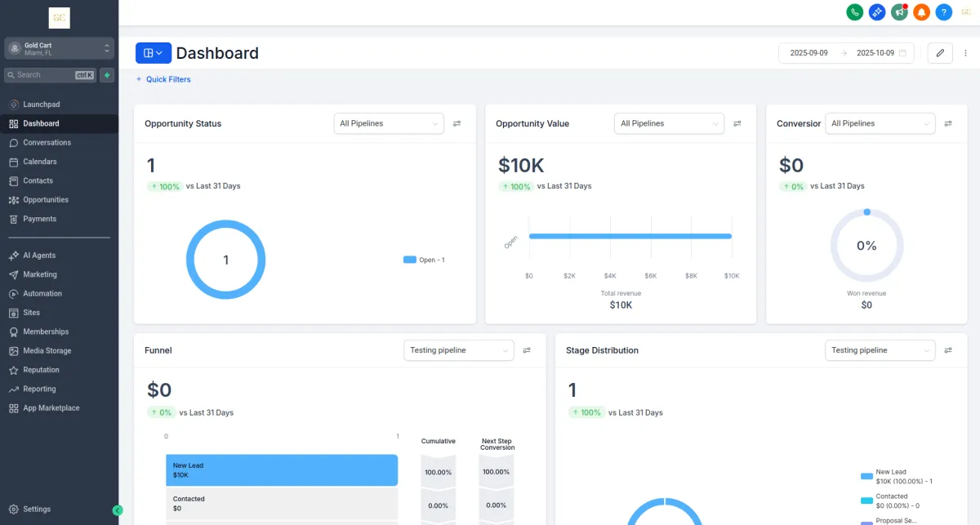
Task: Open the megaphone announcements icon
Action: [899, 12]
